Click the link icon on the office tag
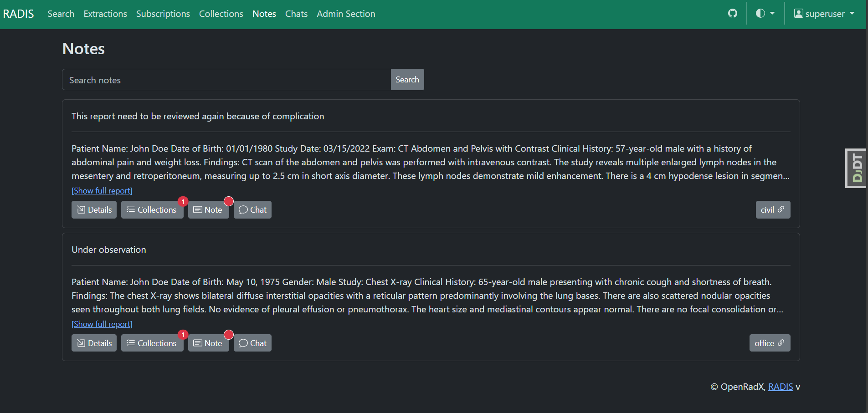868x413 pixels. tap(781, 343)
